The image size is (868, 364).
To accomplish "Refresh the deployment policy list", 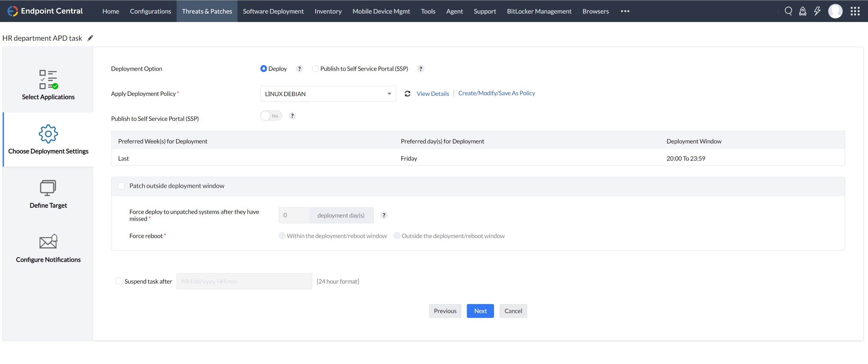I will click(x=407, y=94).
